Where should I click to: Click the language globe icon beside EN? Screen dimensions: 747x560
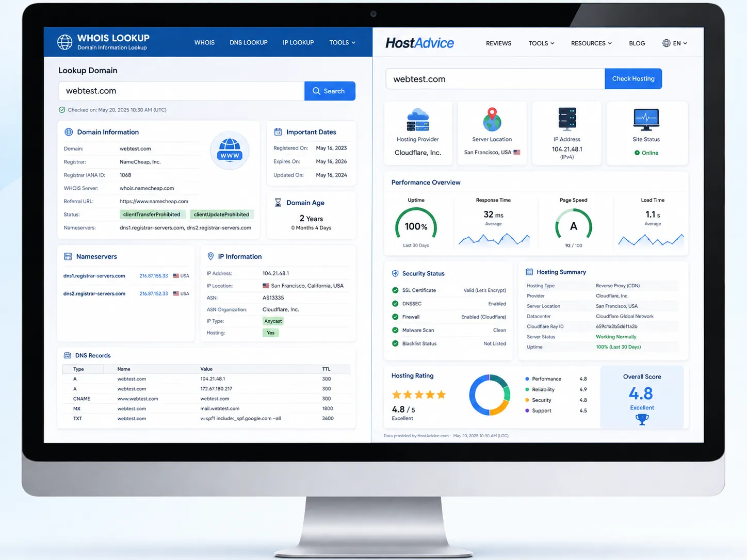667,43
